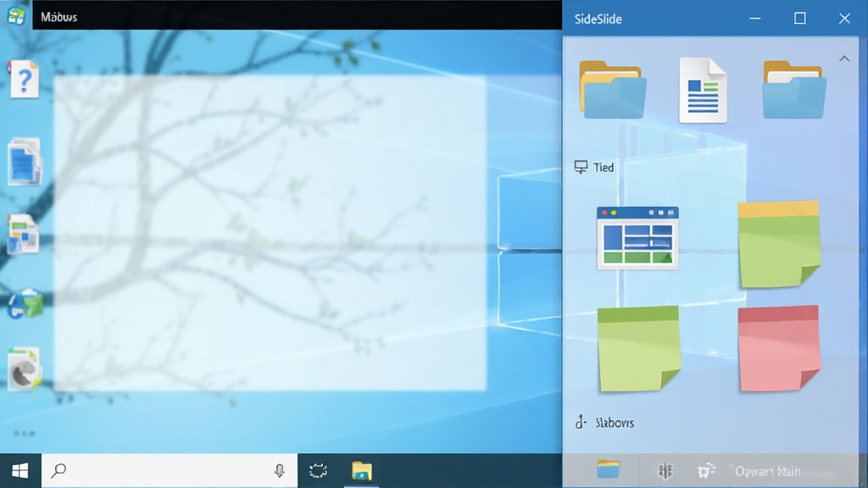868x488 pixels.
Task: Minimize the SideSlide window
Action: 754,19
